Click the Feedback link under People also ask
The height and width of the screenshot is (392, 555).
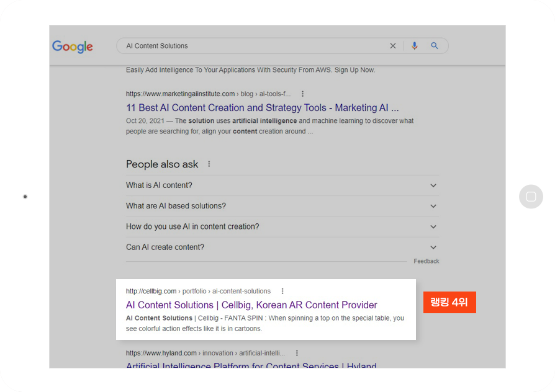[x=426, y=261]
